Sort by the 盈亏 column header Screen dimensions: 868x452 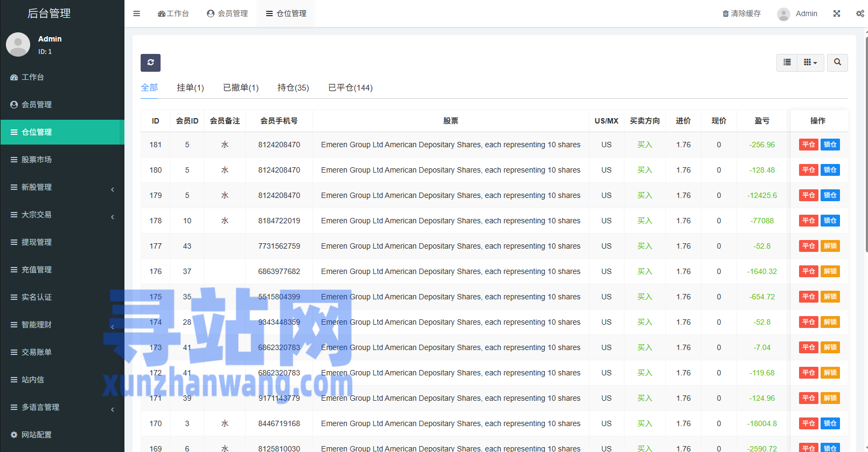coord(762,121)
